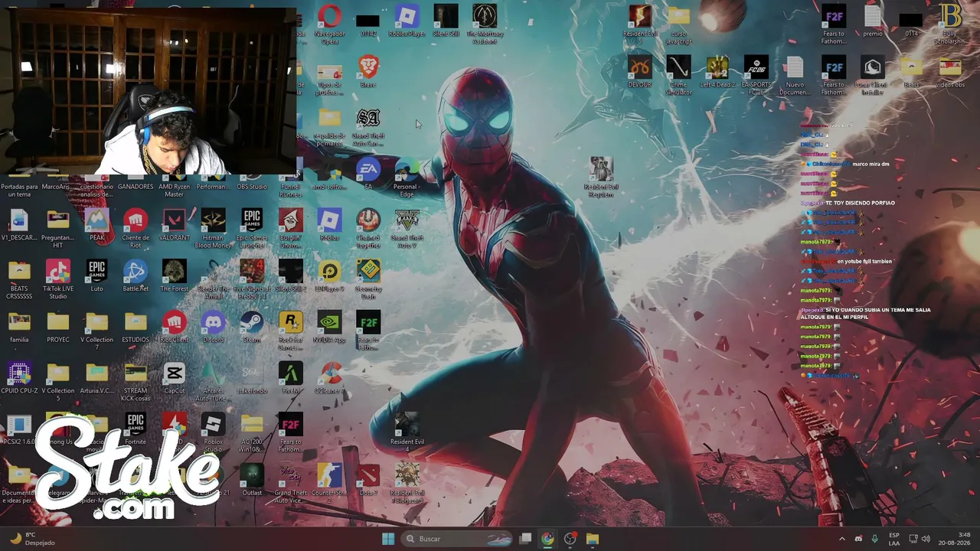The width and height of the screenshot is (980, 551).
Task: Select the Five Nights at Freddy's 4 icon
Action: (252, 279)
